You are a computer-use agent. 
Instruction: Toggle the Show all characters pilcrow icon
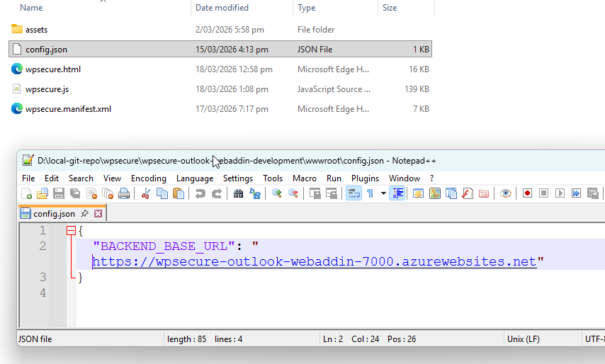pyautogui.click(x=370, y=193)
